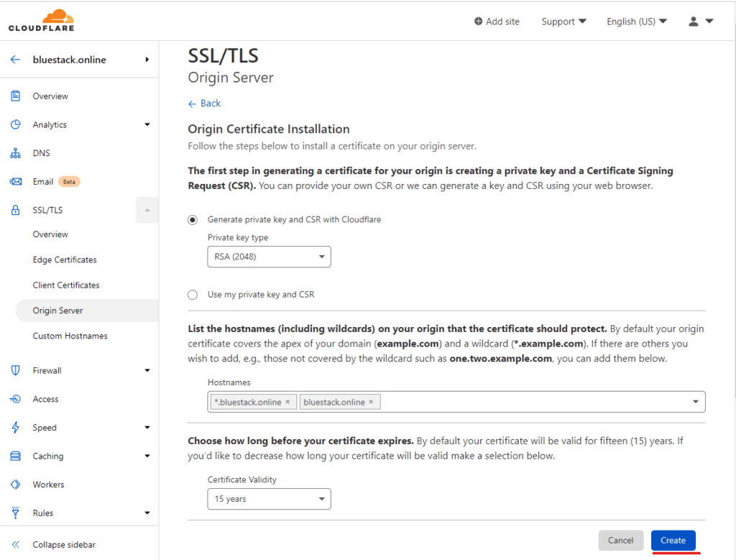Expand the bluestack.online site switcher arrow
The width and height of the screenshot is (736, 560).
(x=147, y=60)
